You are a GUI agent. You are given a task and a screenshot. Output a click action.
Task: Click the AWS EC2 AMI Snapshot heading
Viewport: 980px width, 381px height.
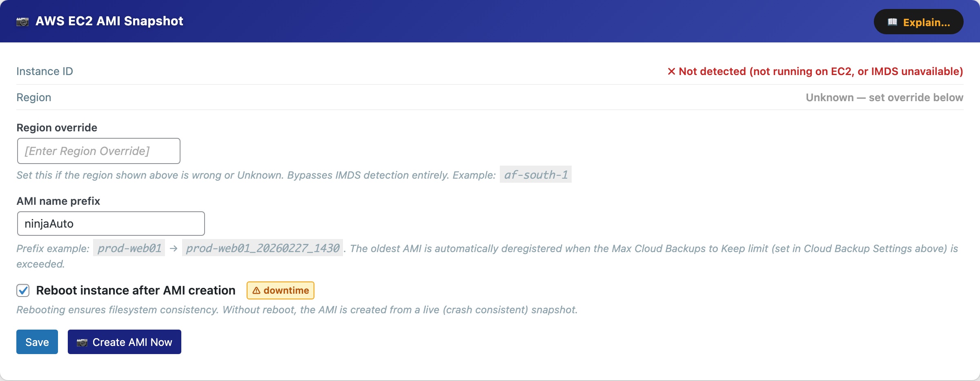(109, 21)
